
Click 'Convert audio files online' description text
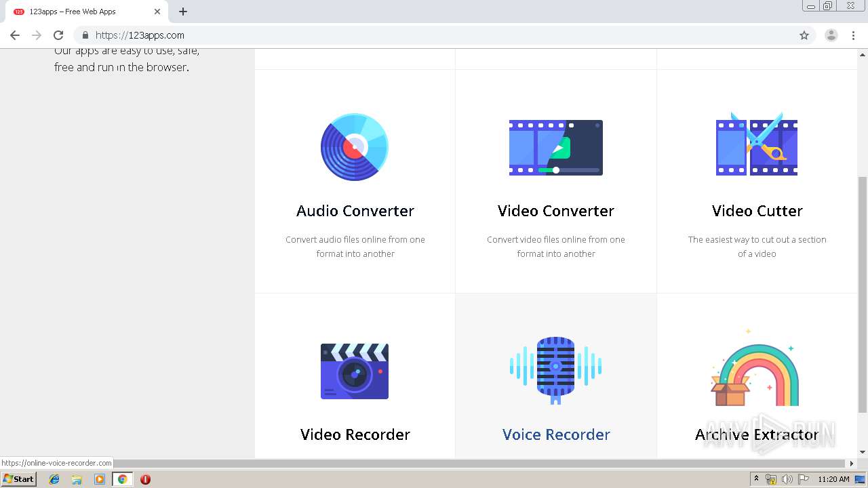pyautogui.click(x=355, y=247)
